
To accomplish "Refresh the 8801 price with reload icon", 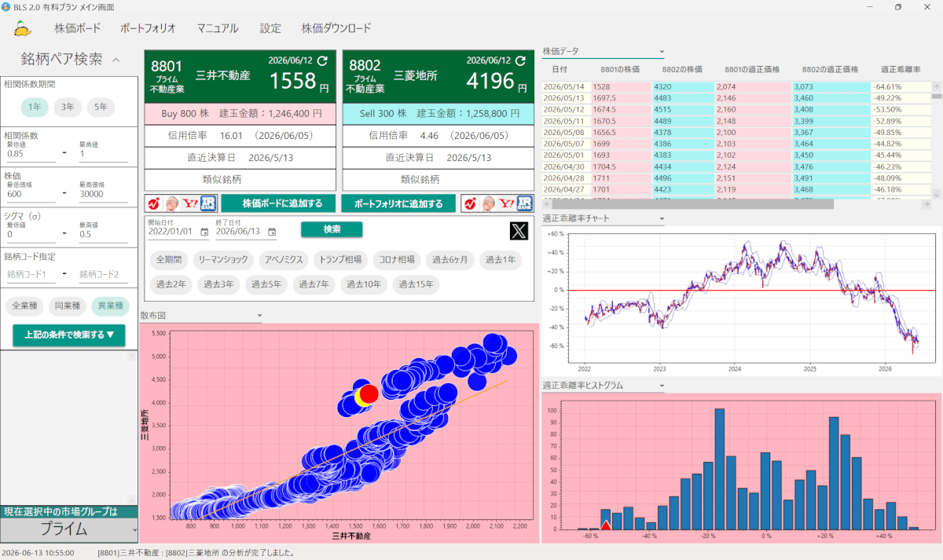I will point(321,60).
